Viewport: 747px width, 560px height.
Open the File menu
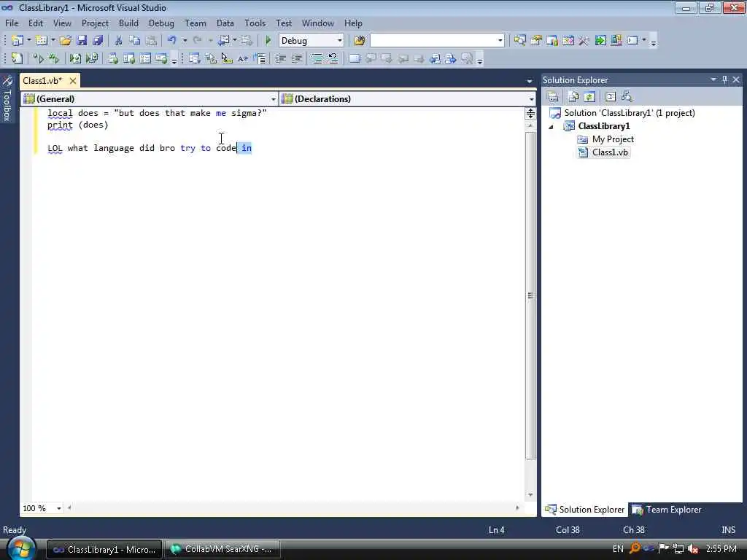pos(12,23)
